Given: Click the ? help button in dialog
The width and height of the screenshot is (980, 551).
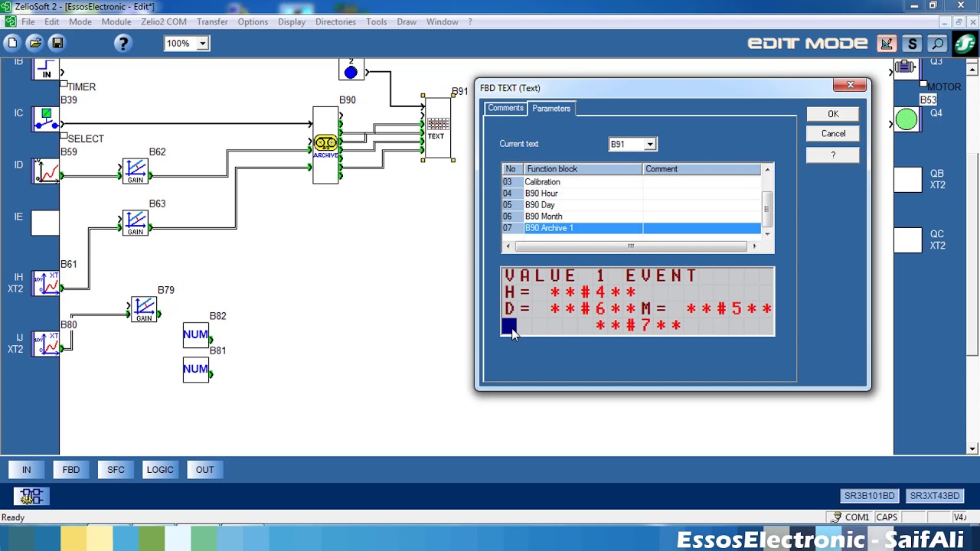Looking at the screenshot, I should click(833, 155).
